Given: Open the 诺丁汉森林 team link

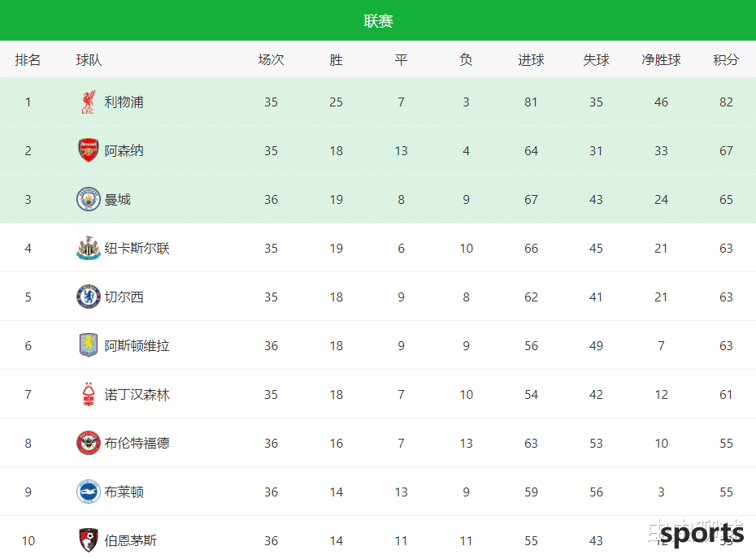Looking at the screenshot, I should pos(137,395).
